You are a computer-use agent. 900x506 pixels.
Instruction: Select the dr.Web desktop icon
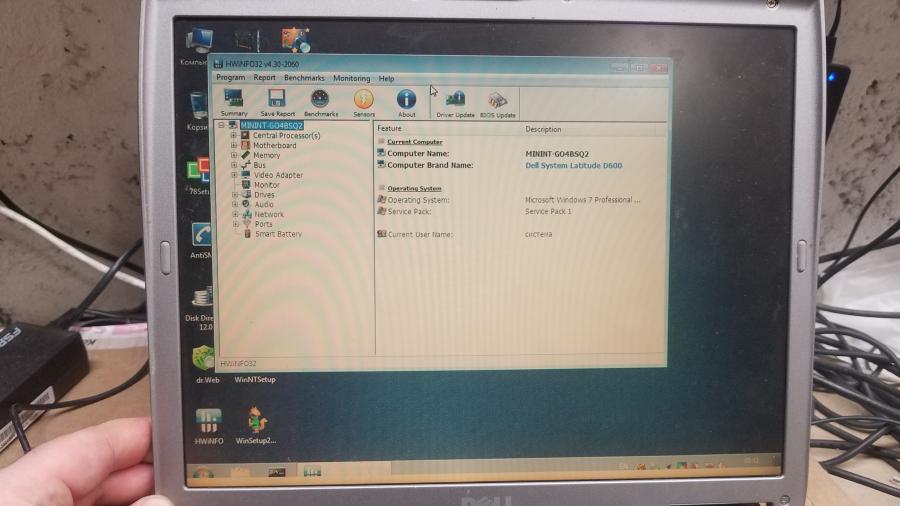tap(205, 364)
